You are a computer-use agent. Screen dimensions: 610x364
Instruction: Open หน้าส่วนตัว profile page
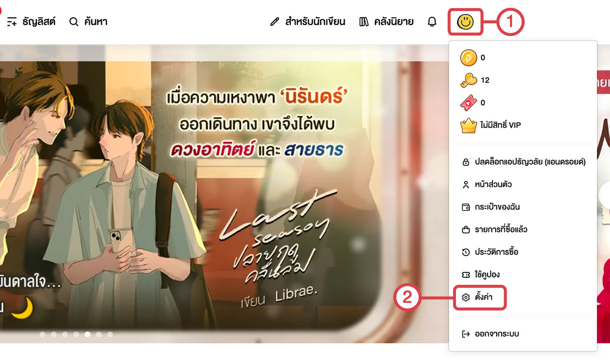point(487,184)
